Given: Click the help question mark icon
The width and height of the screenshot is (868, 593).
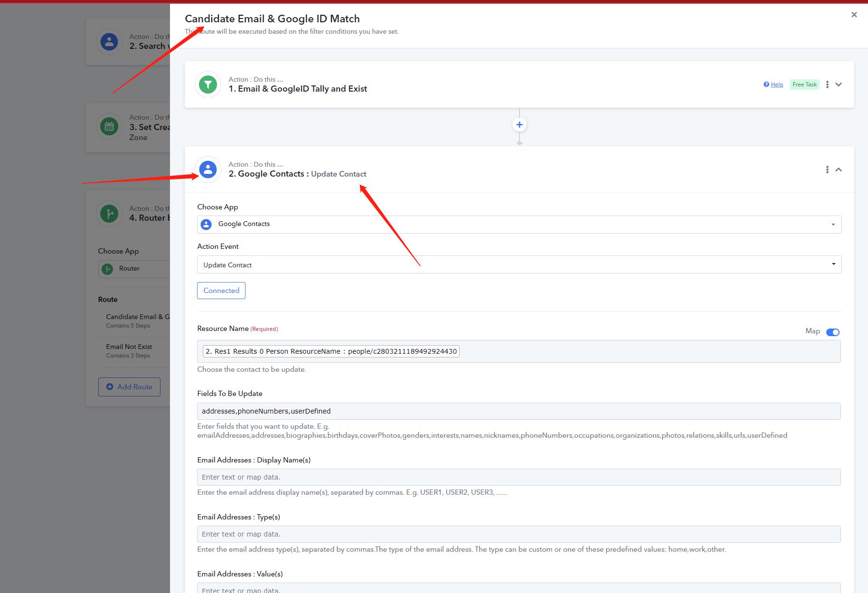Looking at the screenshot, I should point(766,85).
